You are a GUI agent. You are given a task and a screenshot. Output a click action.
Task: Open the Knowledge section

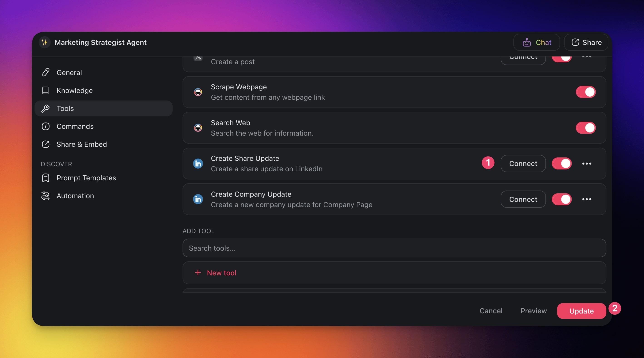click(74, 91)
